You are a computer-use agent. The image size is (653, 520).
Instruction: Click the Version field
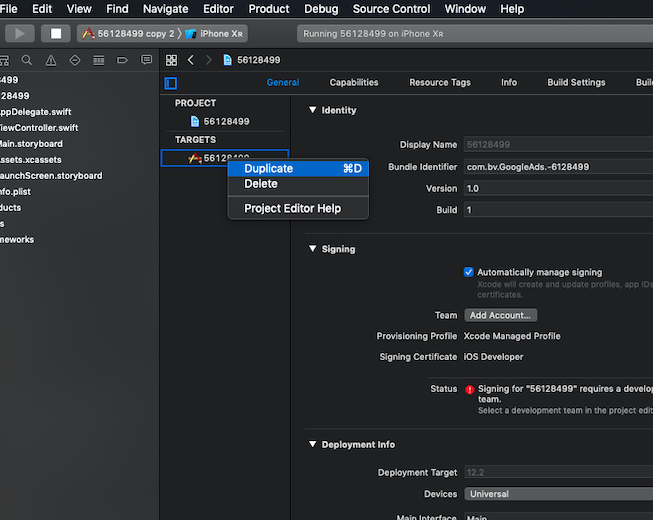[558, 189]
